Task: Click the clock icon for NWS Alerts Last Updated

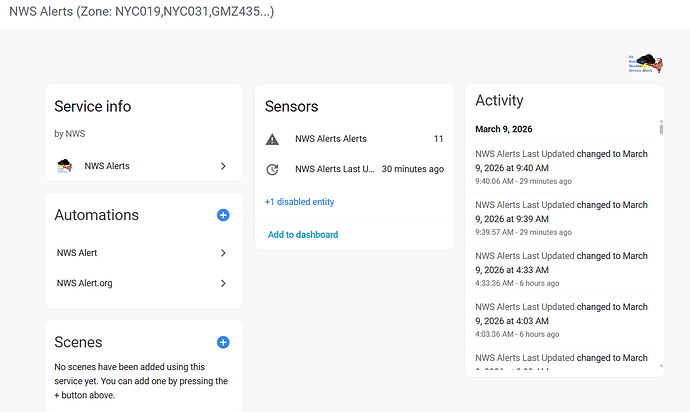Action: pos(272,169)
